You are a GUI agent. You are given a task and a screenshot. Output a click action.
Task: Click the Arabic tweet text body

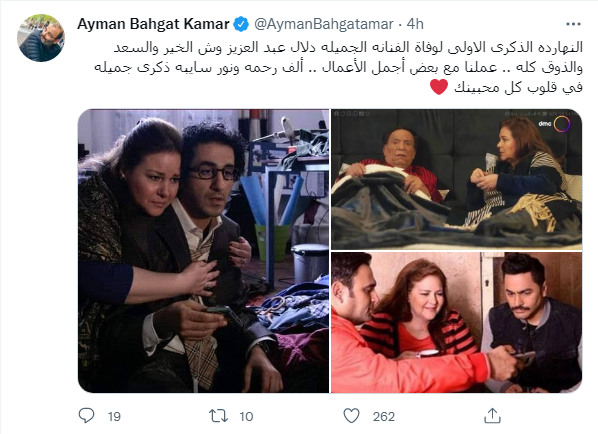(x=338, y=68)
